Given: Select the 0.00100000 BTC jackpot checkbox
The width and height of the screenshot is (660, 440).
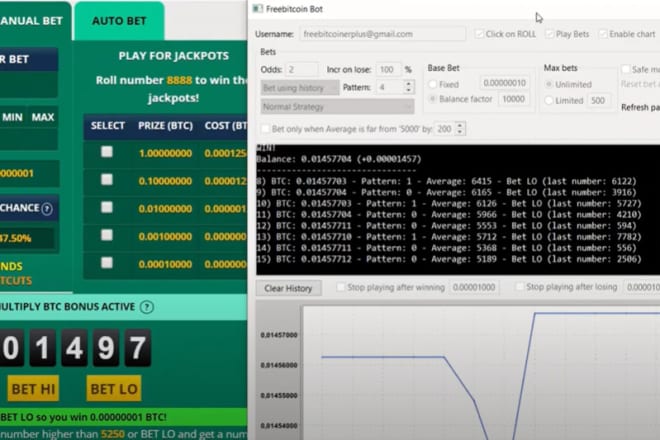Looking at the screenshot, I should tap(107, 235).
